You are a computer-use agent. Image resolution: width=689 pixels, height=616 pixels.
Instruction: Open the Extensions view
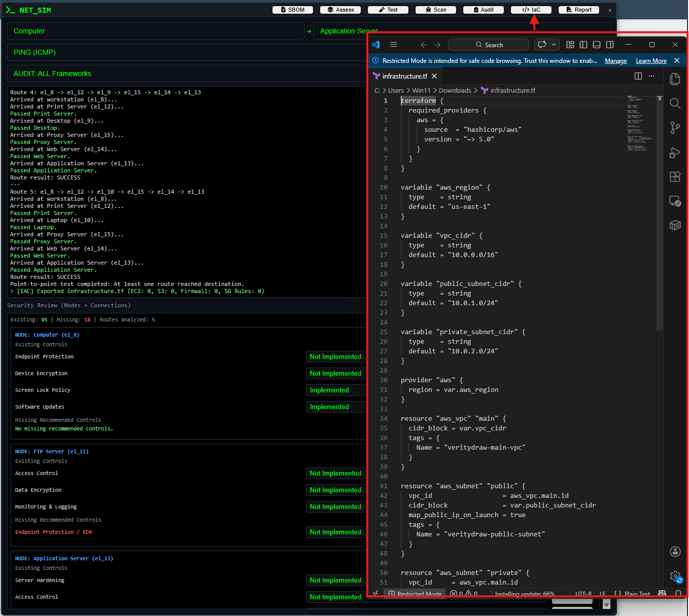tap(675, 176)
